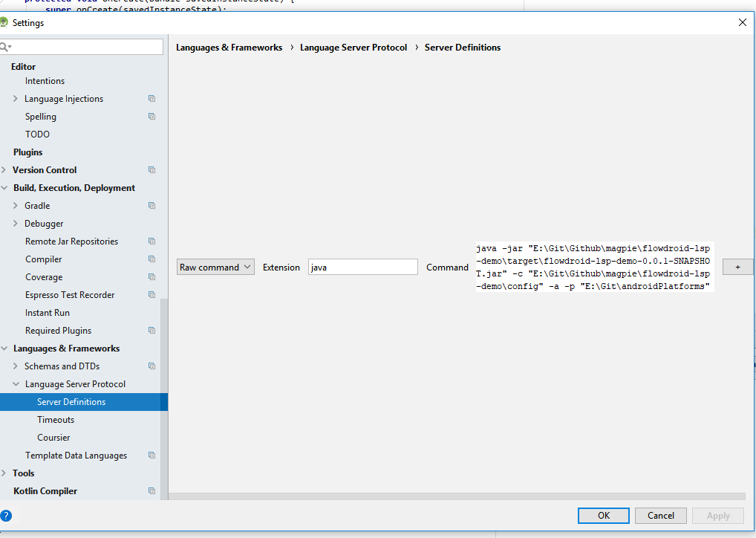Click project-level icon beside Espresso Test Recorder
756x538 pixels.
(x=152, y=295)
